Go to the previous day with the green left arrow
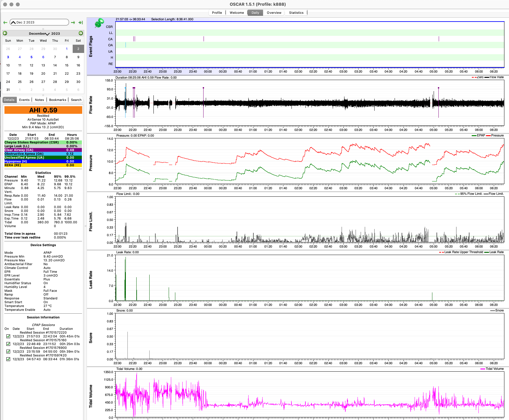The image size is (509, 420). 5,23
